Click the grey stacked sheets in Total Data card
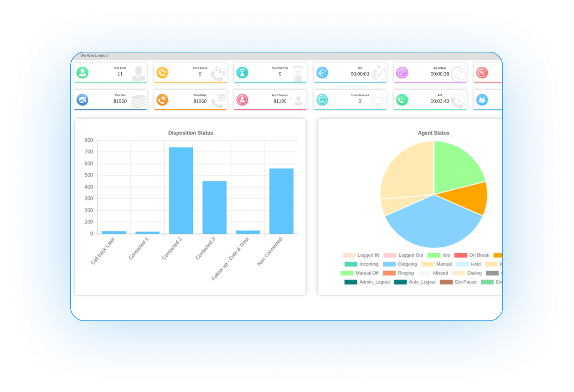This screenshot has width=574, height=392. 138,101
